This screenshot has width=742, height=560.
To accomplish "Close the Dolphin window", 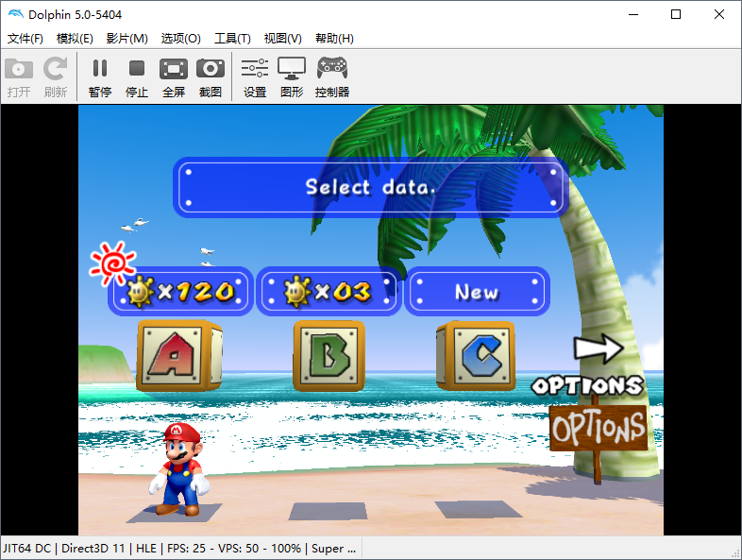I will pyautogui.click(x=718, y=14).
